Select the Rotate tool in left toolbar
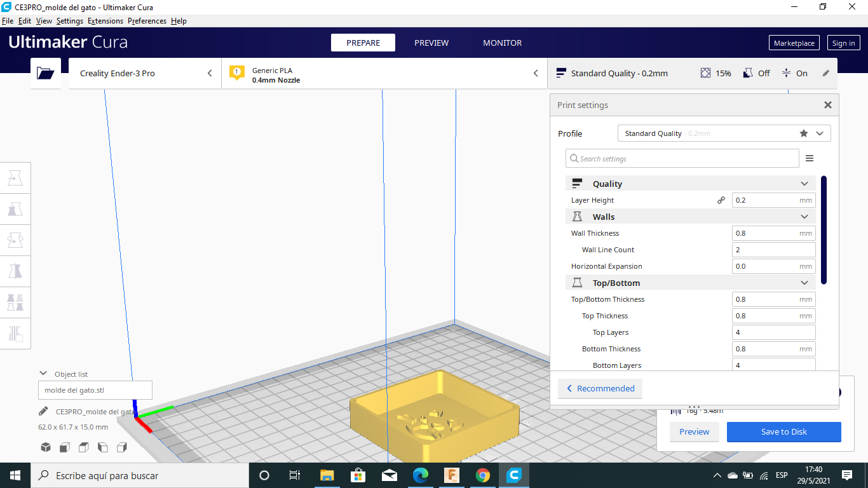868x488 pixels. coord(15,240)
